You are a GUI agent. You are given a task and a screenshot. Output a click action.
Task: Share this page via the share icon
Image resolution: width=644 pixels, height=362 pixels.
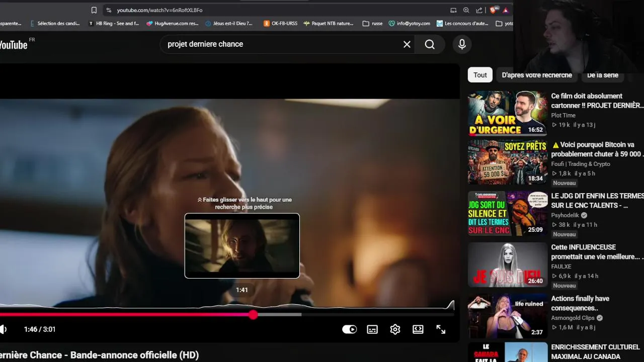point(479,10)
